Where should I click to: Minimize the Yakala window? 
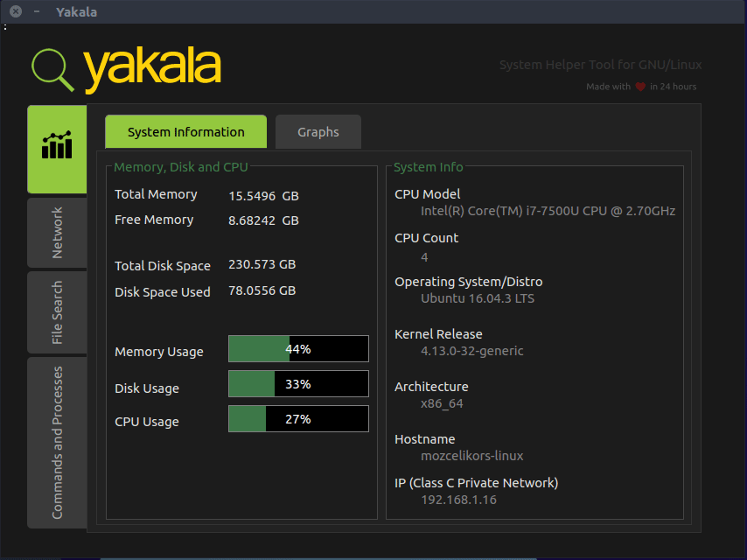coord(37,11)
